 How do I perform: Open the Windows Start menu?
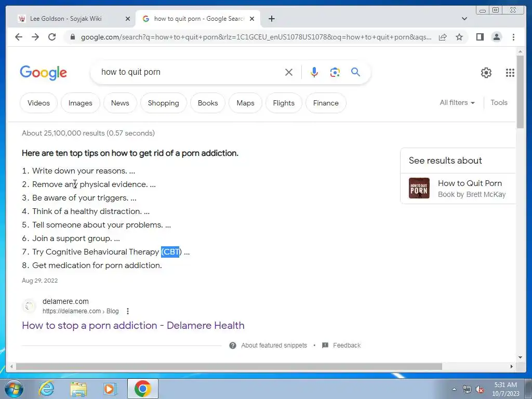(14, 389)
